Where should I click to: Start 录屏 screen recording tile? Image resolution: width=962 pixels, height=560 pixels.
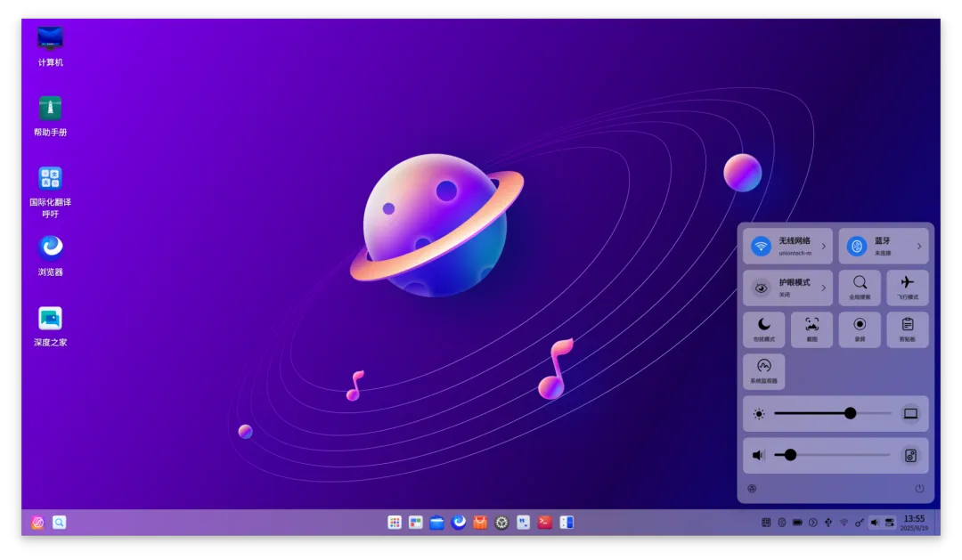(860, 329)
